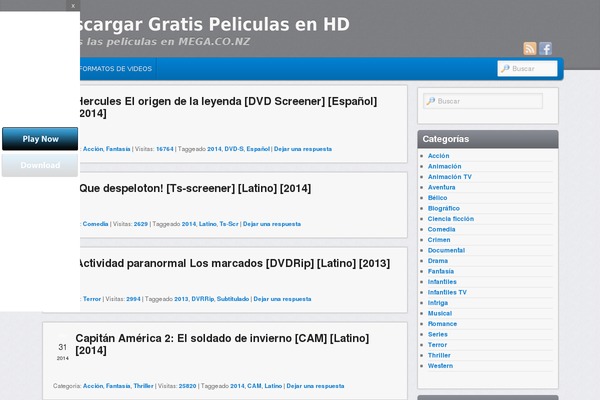Click Dejar una respuesta on Actividad paranormal post

coord(282,299)
